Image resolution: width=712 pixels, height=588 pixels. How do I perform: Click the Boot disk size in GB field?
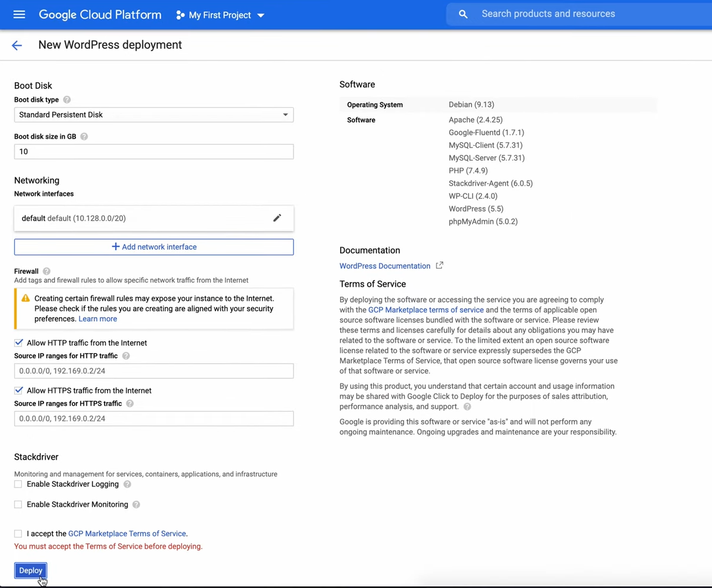pyautogui.click(x=154, y=152)
